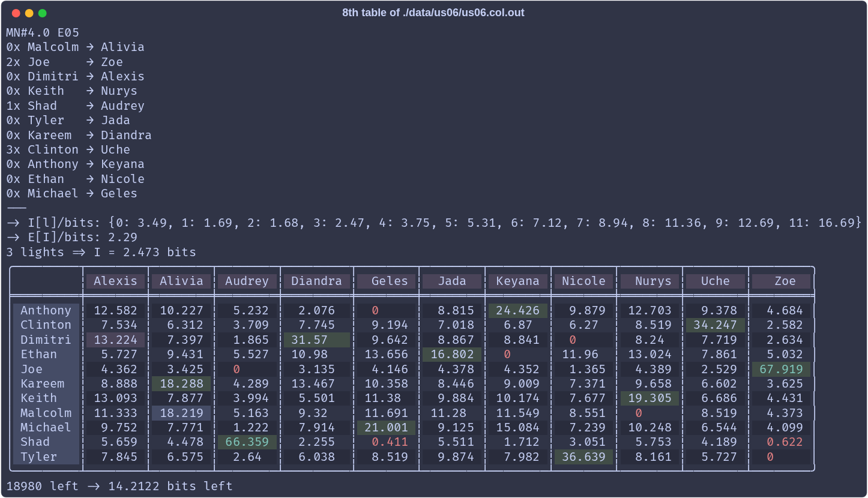
Task: Click the highlighted cell 36.639
Action: (x=583, y=457)
